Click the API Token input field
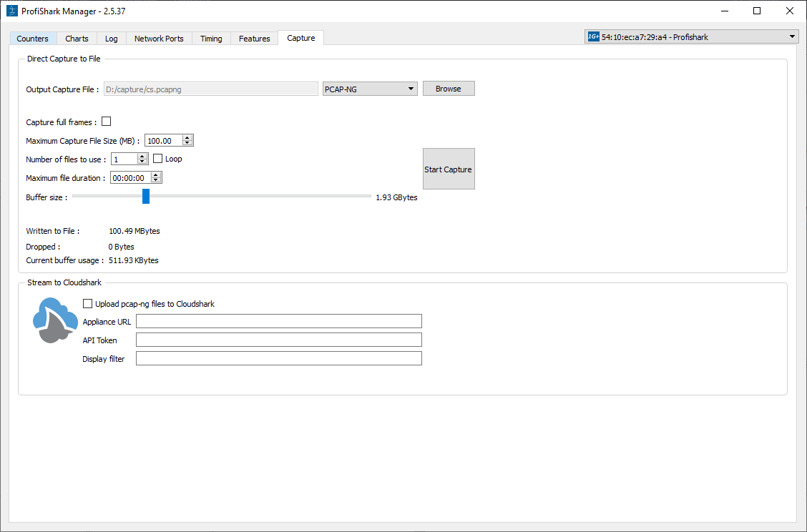This screenshot has height=532, width=807. [x=279, y=340]
